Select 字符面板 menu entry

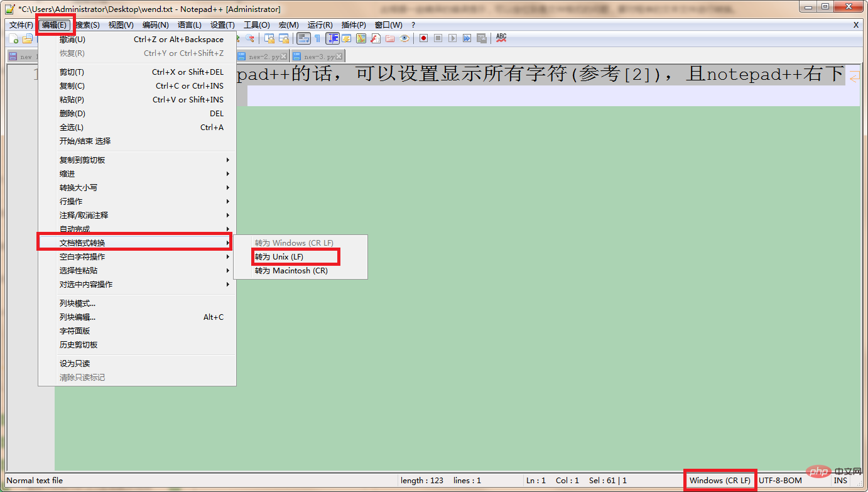(x=137, y=331)
